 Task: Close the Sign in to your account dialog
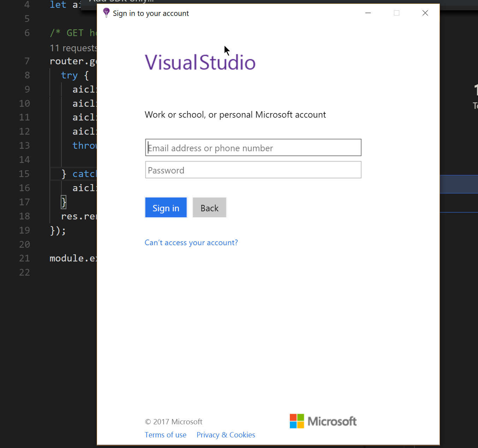[425, 13]
